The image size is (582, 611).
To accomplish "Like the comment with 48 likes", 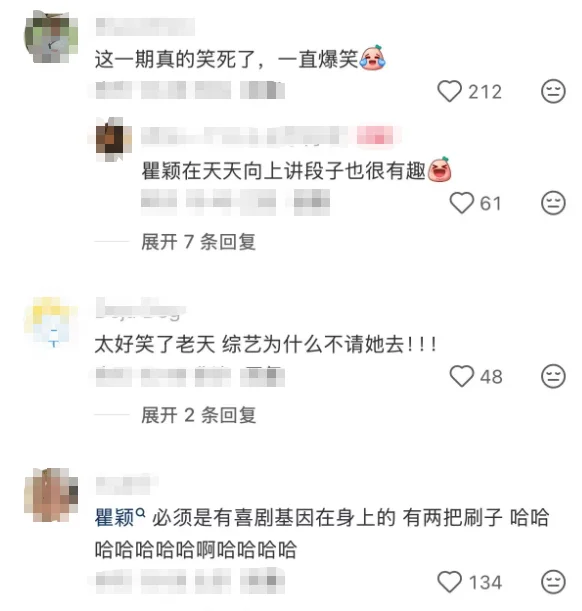I will [462, 376].
